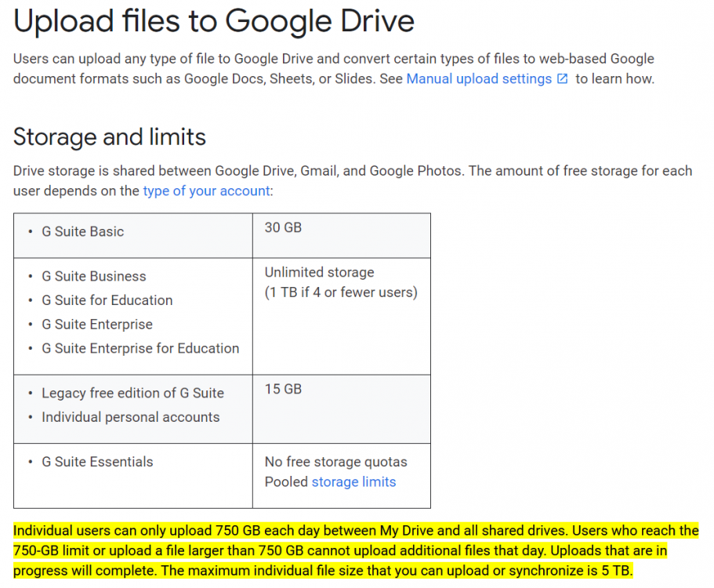Image resolution: width=714 pixels, height=588 pixels.
Task: Click the G Suite Enterprise list item
Action: (x=97, y=325)
